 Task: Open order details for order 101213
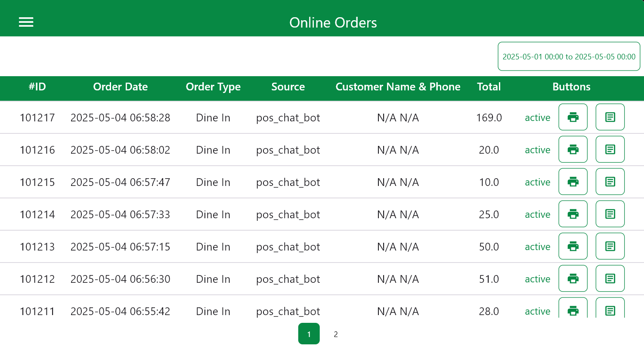[x=610, y=246]
